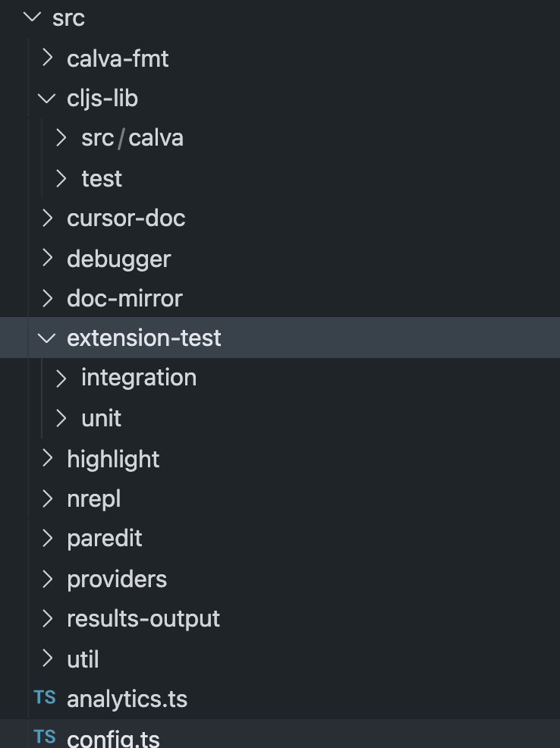Expand the calva-fmt folder
Screen dimensions: 560x748
click(118, 58)
